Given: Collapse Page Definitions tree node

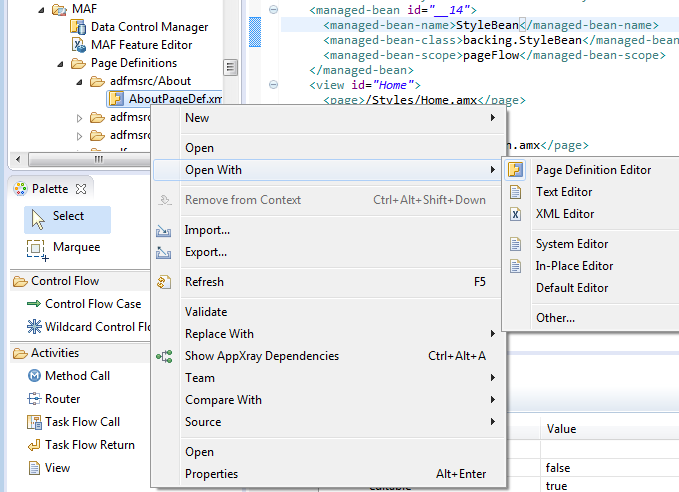Looking at the screenshot, I should coord(60,64).
